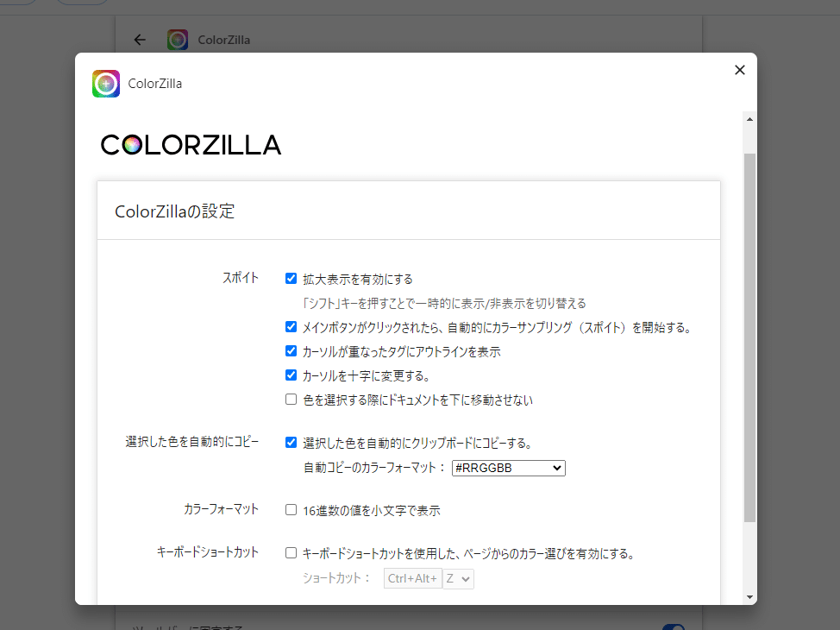This screenshot has height=630, width=840.
Task: Click the ショートカット： label
Action: point(337,578)
